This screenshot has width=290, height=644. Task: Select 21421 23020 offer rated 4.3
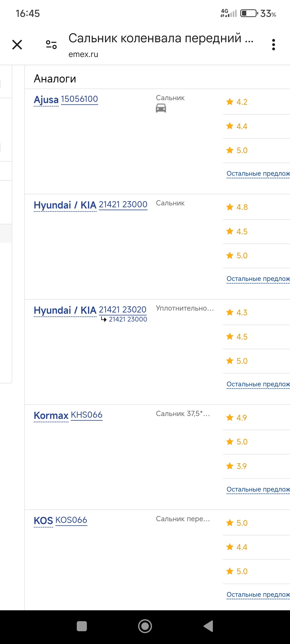pos(256,313)
